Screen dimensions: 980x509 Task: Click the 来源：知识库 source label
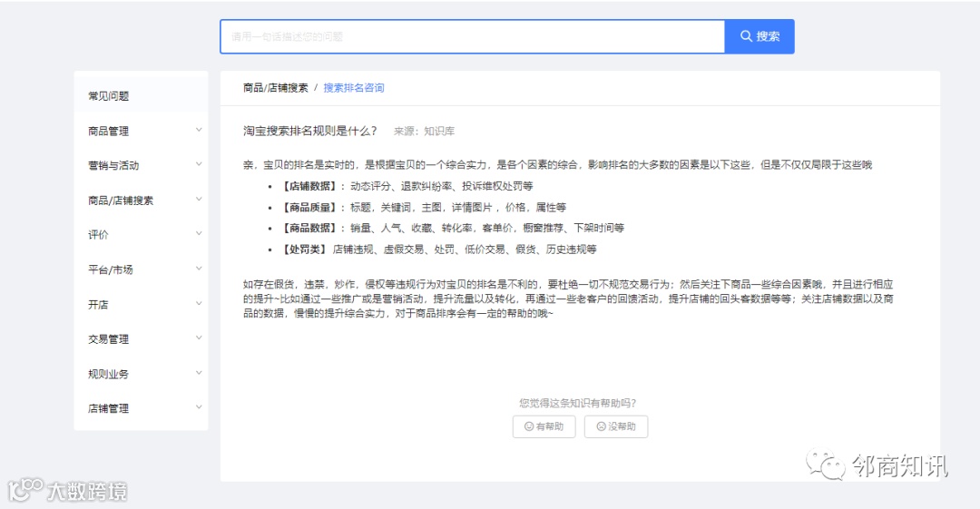424,132
